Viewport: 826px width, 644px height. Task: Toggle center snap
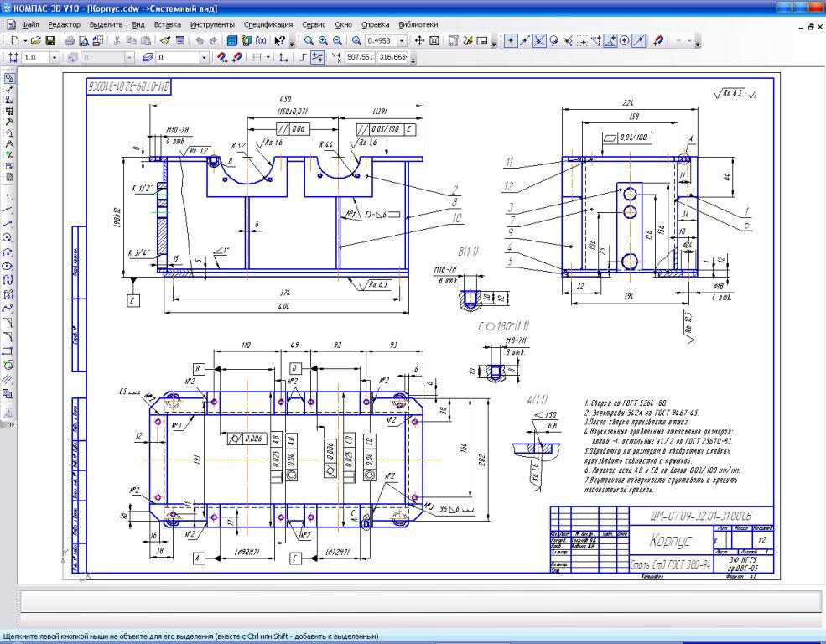click(625, 40)
